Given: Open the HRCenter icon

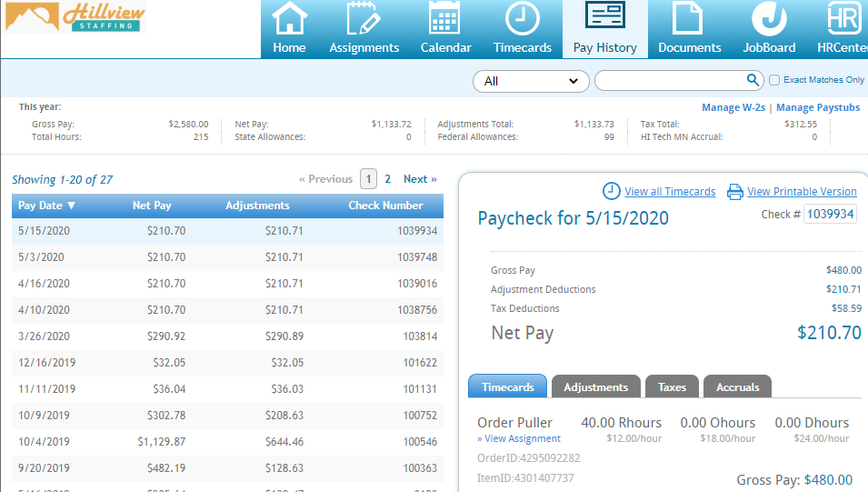Looking at the screenshot, I should 843,17.
